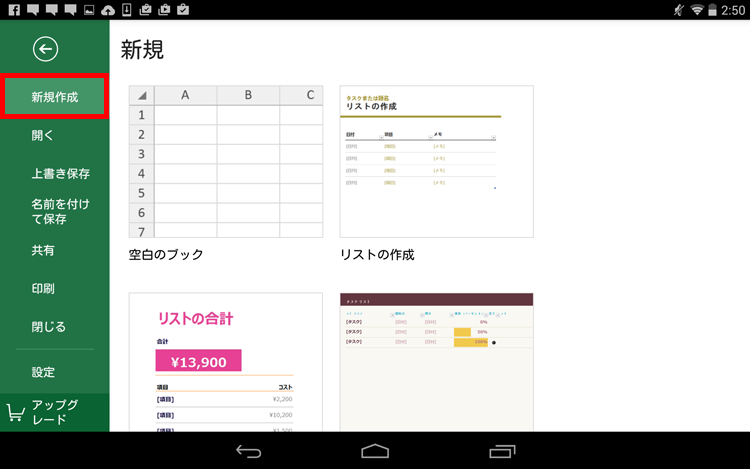Open the 開く menu item
This screenshot has height=469, width=750.
click(43, 135)
